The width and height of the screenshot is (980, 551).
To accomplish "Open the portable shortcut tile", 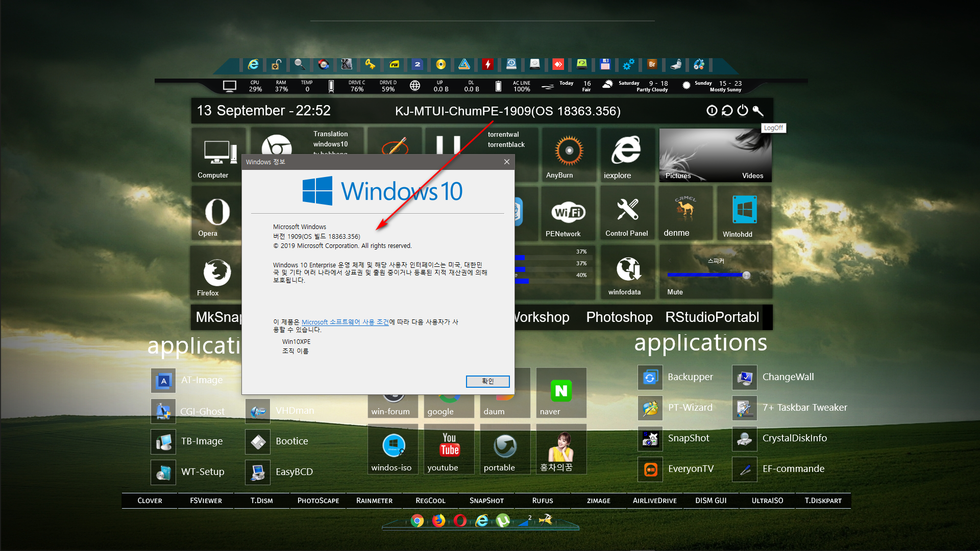I will [505, 449].
